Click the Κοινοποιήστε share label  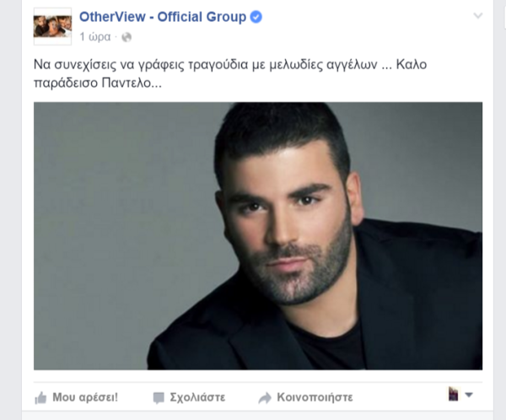pyautogui.click(x=315, y=397)
